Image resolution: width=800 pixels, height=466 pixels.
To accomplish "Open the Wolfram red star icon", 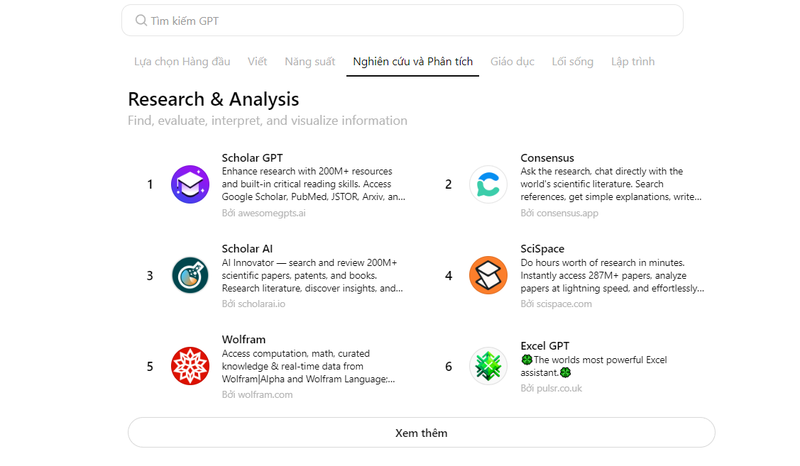I will coord(190,366).
